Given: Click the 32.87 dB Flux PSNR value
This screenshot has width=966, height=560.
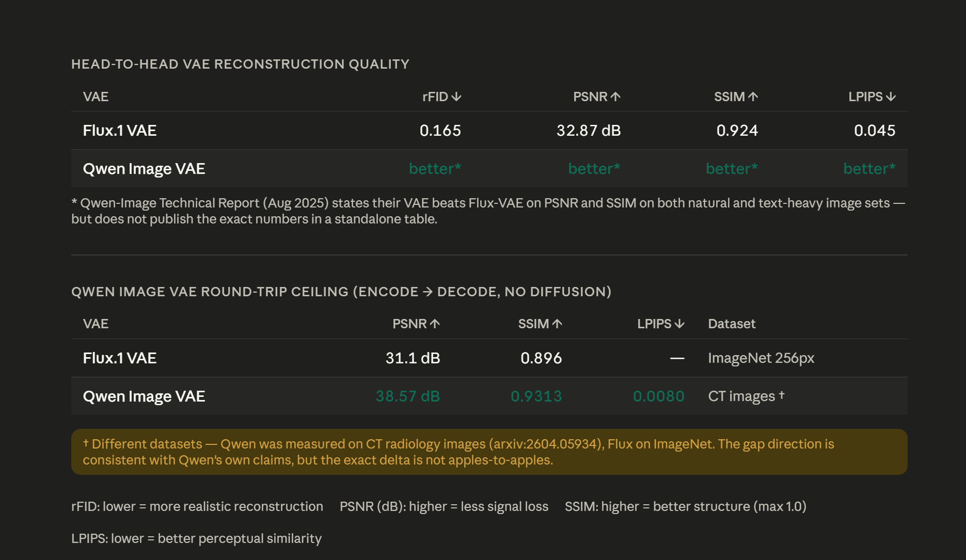Looking at the screenshot, I should [589, 131].
